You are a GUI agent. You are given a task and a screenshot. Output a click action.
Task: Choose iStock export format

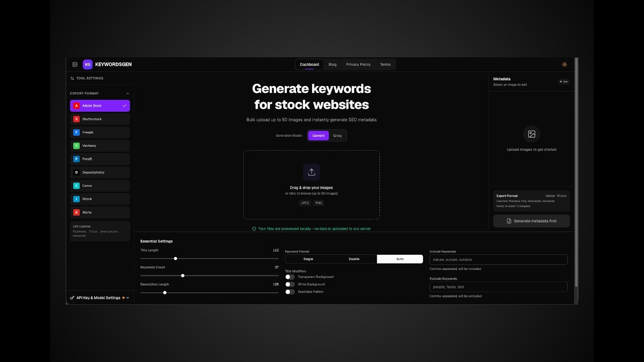[x=100, y=199]
